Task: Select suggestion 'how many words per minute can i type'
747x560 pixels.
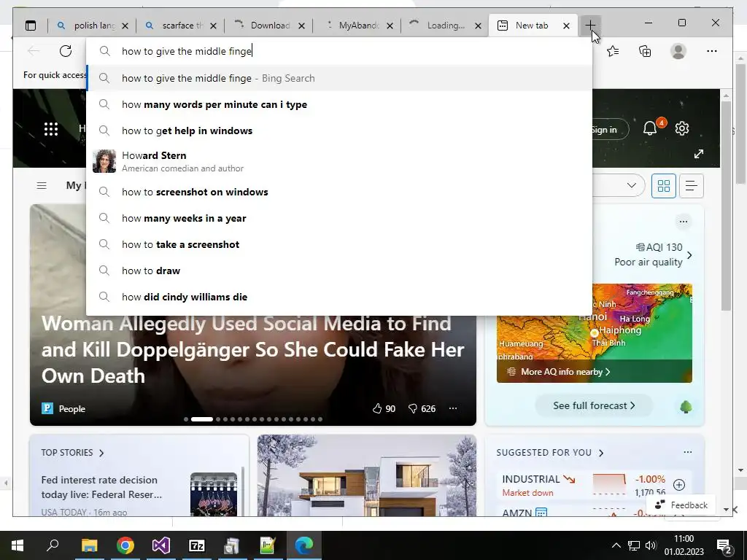Action: point(339,104)
